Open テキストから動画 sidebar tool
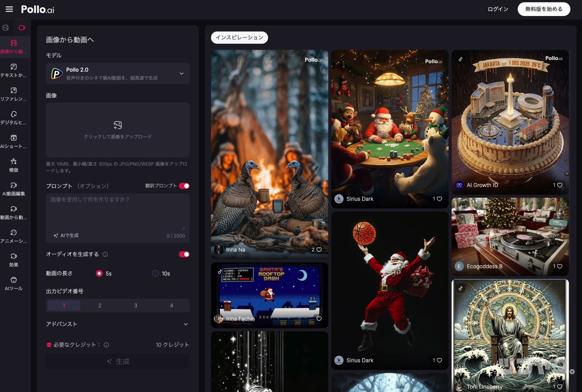The width and height of the screenshot is (582, 392). 14,70
